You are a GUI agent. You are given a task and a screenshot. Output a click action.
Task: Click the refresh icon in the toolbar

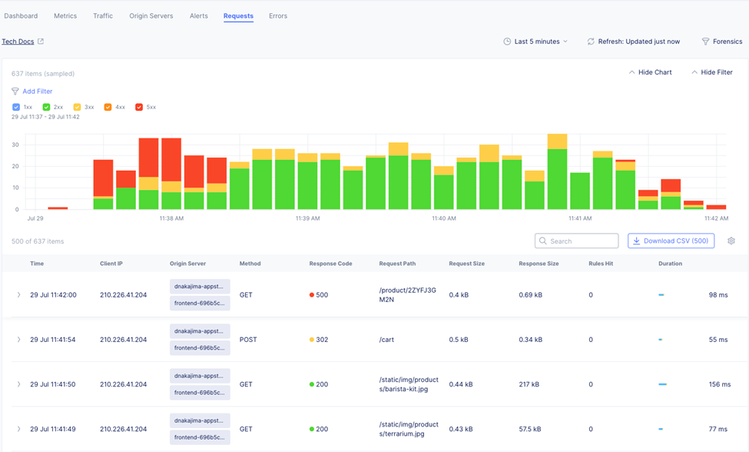tap(590, 42)
